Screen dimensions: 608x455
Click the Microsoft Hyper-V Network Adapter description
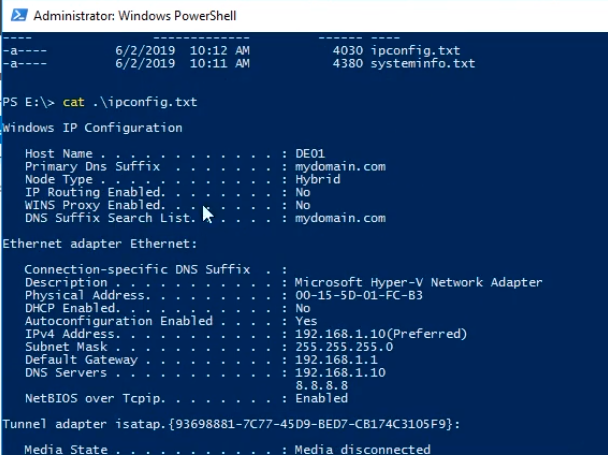click(418, 282)
